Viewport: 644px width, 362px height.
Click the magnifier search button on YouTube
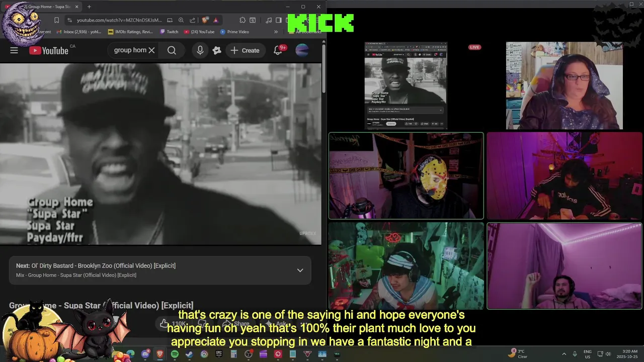tap(172, 50)
